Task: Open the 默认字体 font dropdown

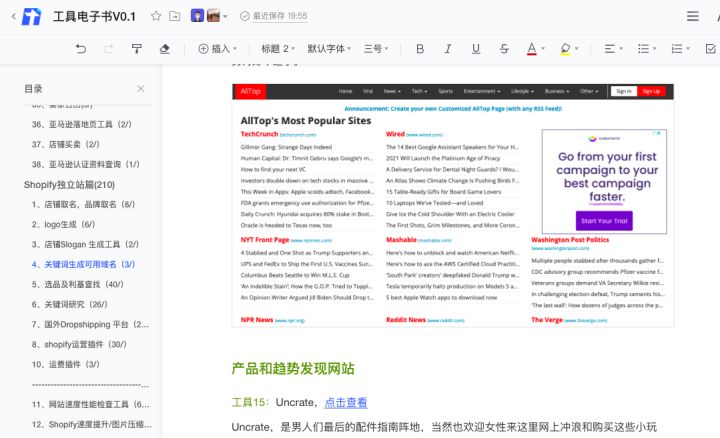Action: point(330,48)
